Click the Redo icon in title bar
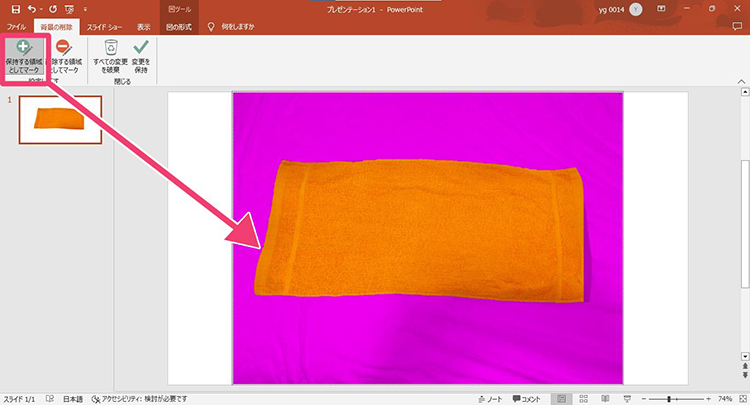 pyautogui.click(x=53, y=8)
